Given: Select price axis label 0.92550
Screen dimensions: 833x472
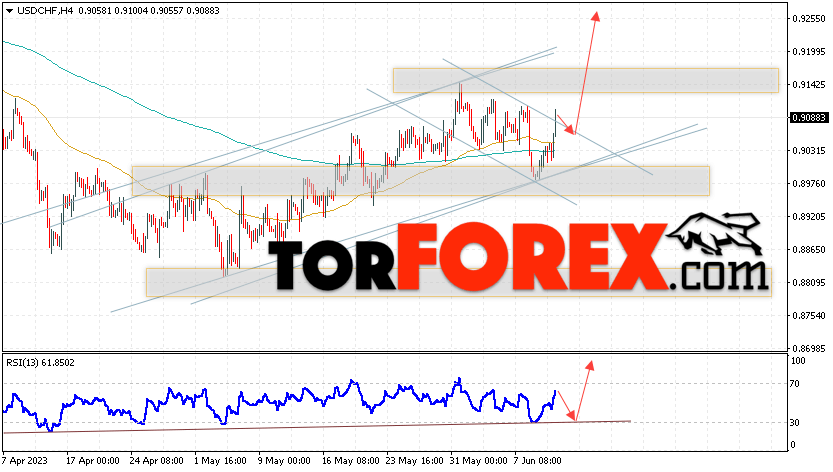Looking at the screenshot, I should coord(809,19).
